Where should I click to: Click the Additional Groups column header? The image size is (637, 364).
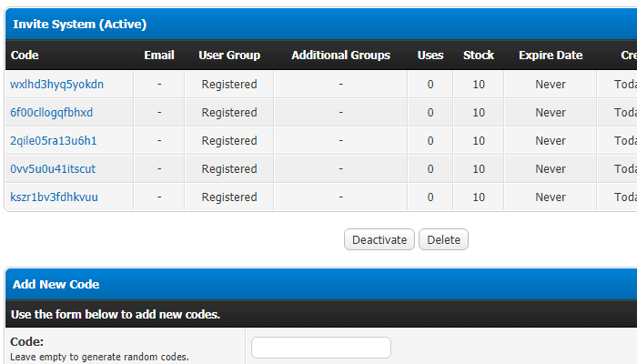pos(340,56)
